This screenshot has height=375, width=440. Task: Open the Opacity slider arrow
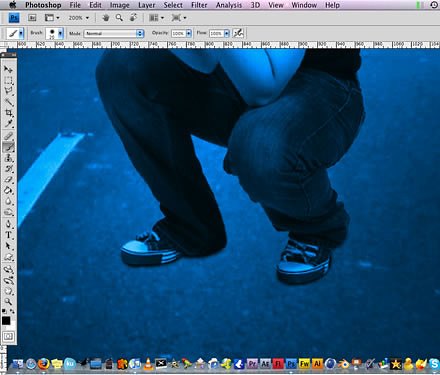point(189,33)
